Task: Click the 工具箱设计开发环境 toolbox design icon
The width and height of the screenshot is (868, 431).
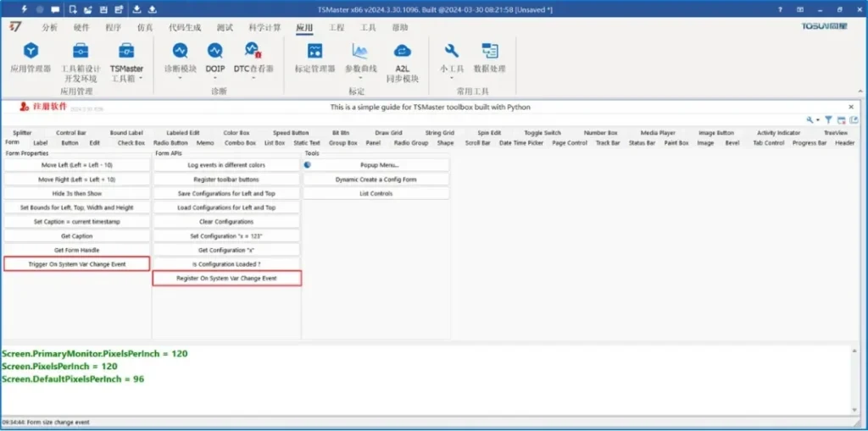Action: point(81,52)
